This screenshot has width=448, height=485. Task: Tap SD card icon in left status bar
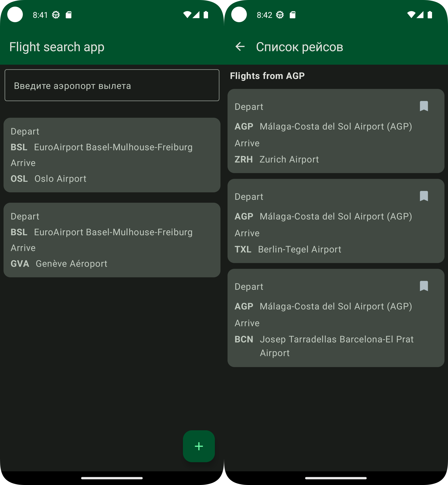[69, 15]
